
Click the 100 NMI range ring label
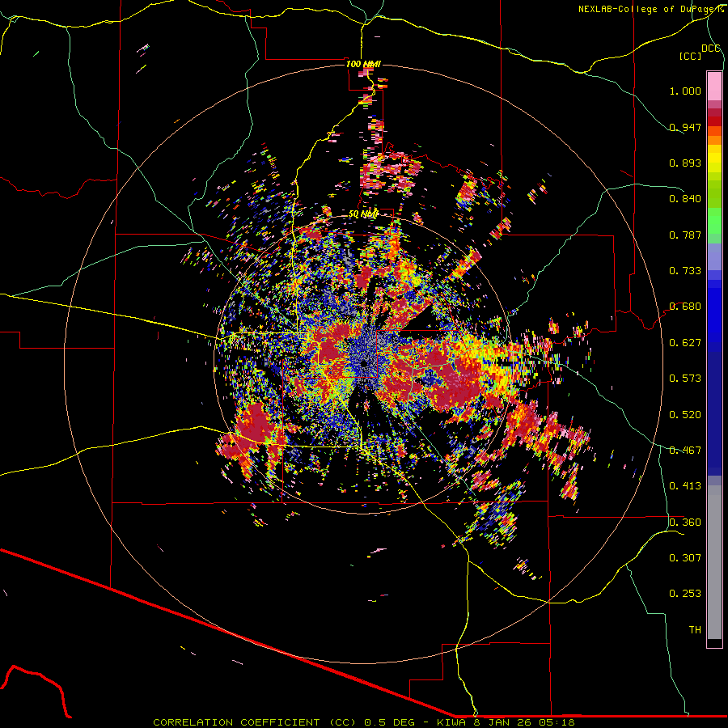[x=363, y=64]
